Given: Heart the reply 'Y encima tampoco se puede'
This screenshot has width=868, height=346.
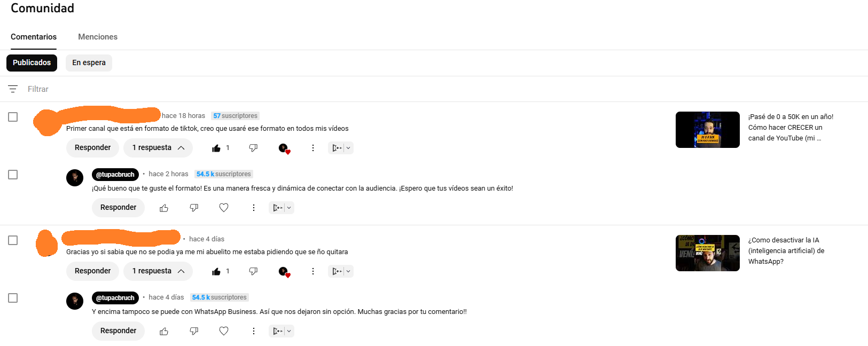Looking at the screenshot, I should [224, 331].
